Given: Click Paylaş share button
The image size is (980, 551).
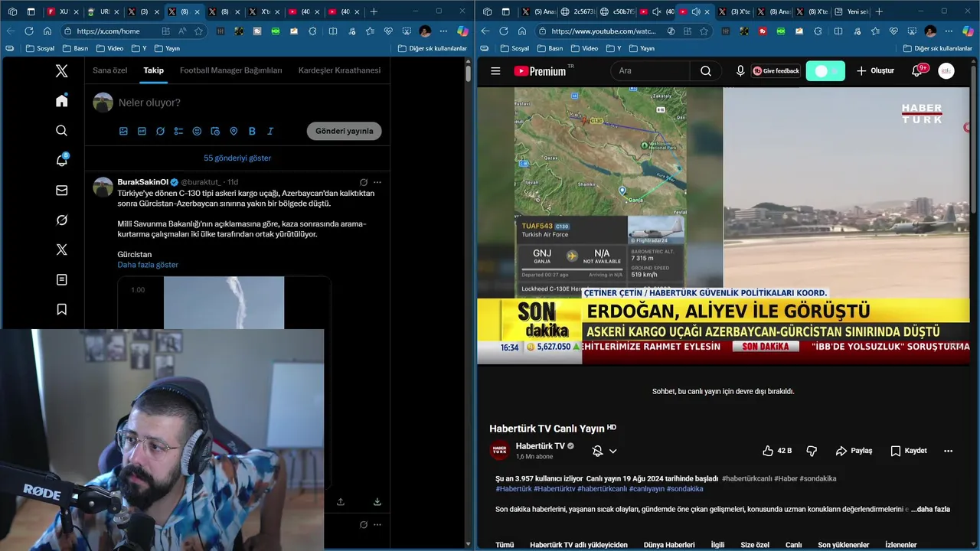Looking at the screenshot, I should tap(854, 451).
